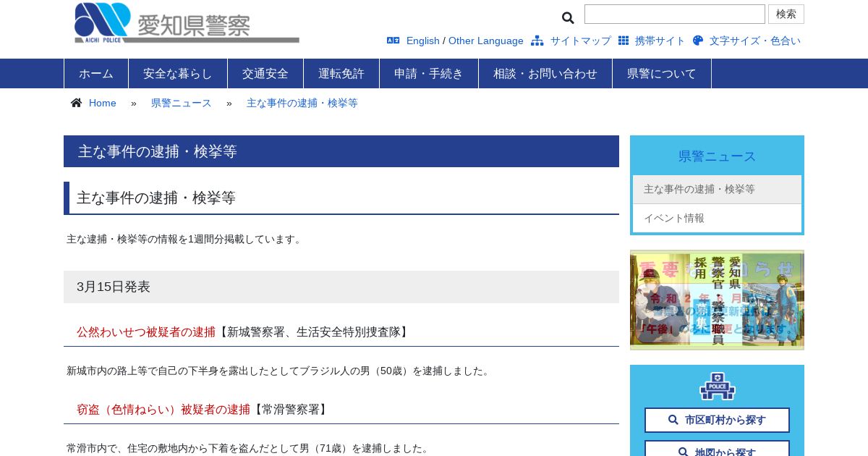Select sidebar item 主な事件の逮捕・検挙等

[x=717, y=189]
